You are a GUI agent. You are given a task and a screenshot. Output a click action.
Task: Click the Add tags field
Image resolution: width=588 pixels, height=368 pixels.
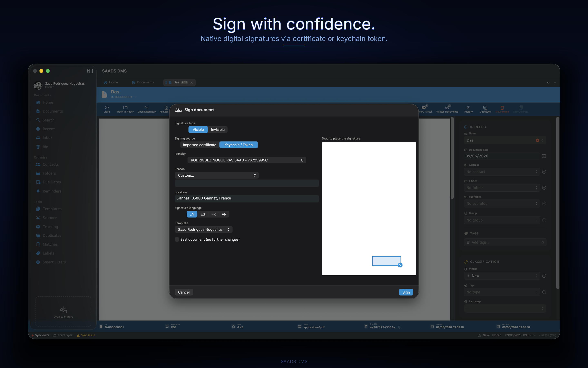(x=505, y=242)
